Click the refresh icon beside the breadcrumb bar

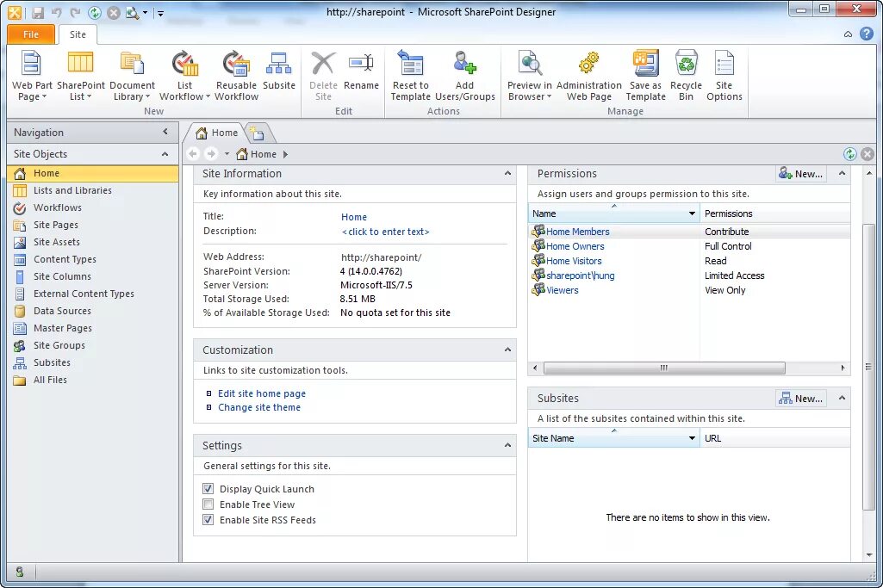849,153
